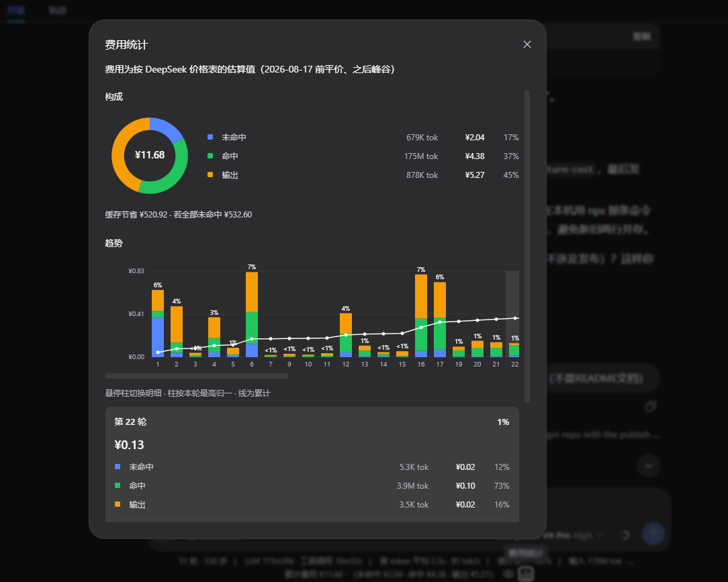Click blue 未命中 swatch in 构成 legend

(x=210, y=138)
